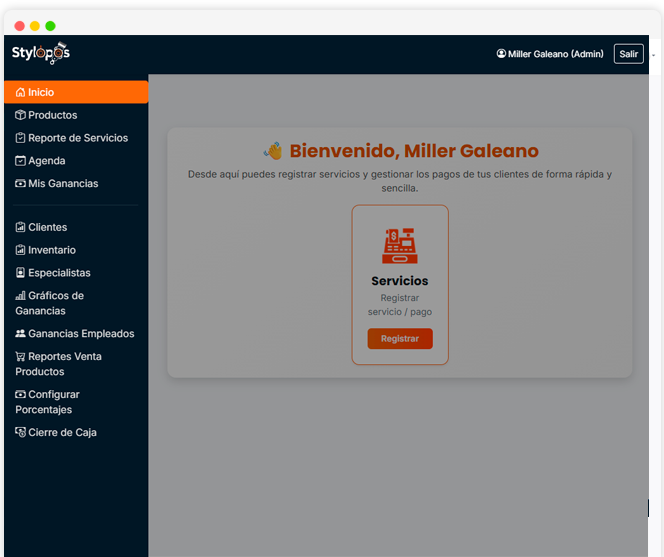664x557 pixels.
Task: Select Especialistas in the sidebar
Action: (59, 273)
